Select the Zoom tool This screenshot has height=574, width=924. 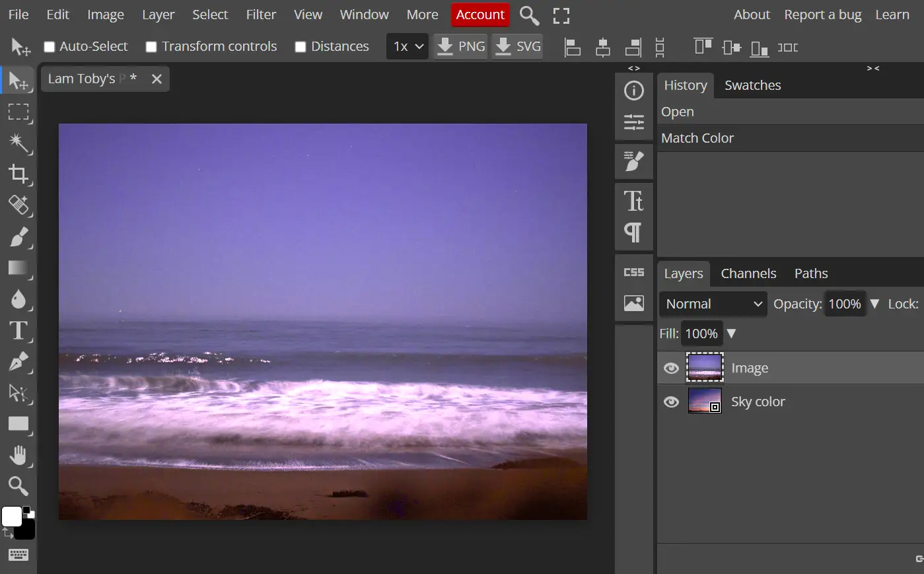[x=18, y=486]
